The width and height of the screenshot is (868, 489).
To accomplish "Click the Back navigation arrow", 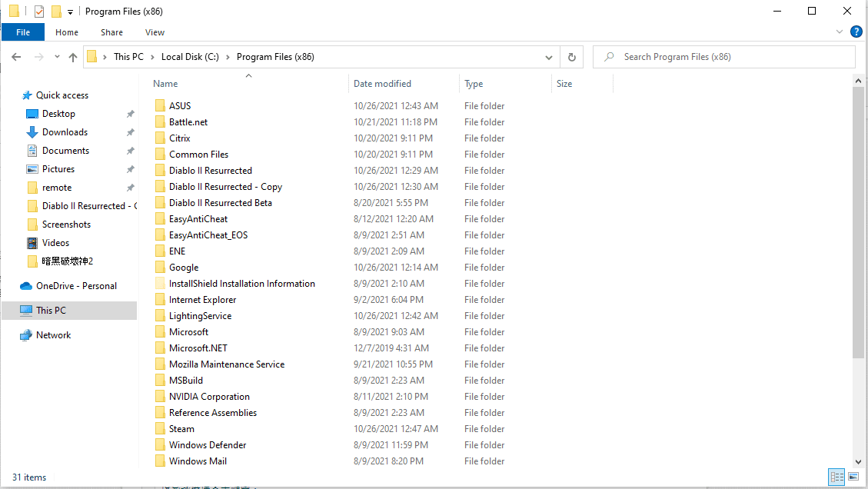I will pyautogui.click(x=16, y=57).
